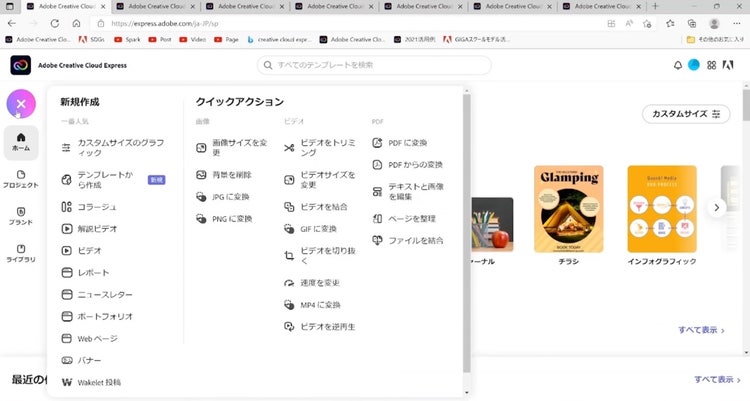This screenshot has width=750, height=401.
Task: Choose 解説ビデオ
Action: point(89,229)
